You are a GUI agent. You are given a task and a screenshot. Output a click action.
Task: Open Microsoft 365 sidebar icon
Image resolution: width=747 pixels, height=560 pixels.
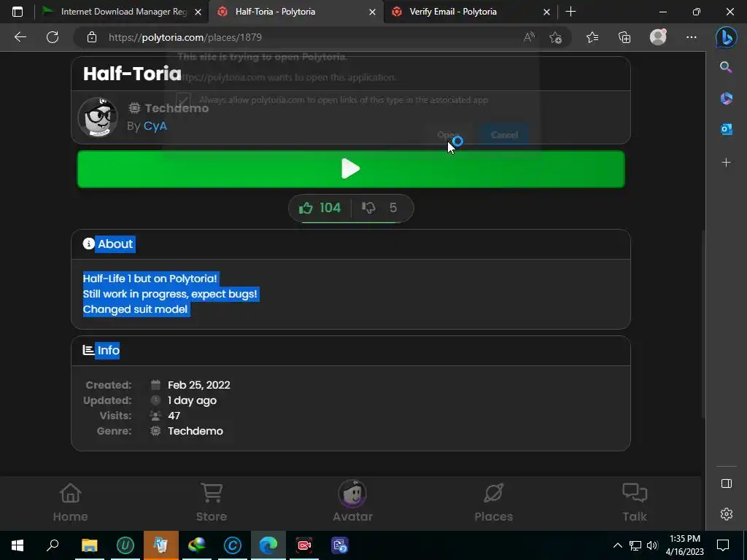click(726, 98)
